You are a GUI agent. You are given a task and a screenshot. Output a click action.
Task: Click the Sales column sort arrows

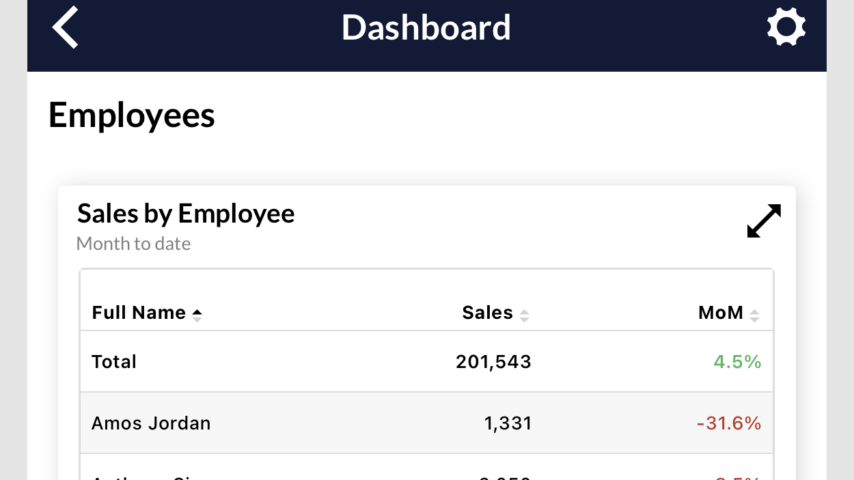tap(524, 315)
